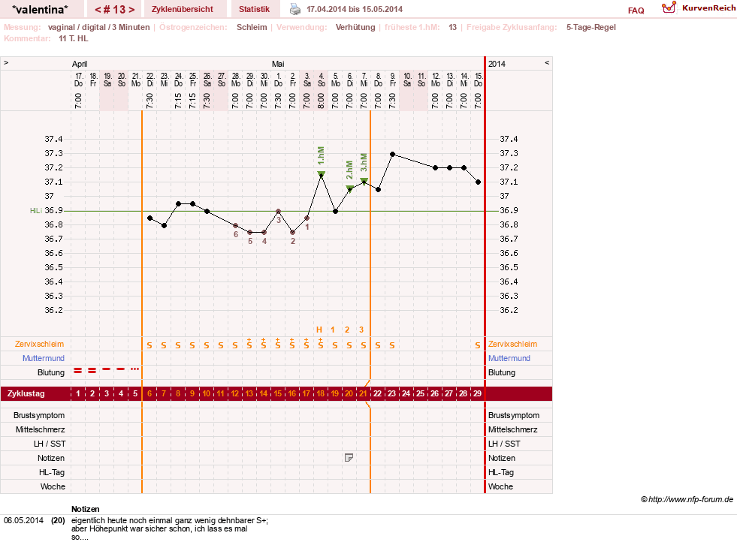Click the S mucus symbol on day 6
737x560 pixels.
[150, 345]
